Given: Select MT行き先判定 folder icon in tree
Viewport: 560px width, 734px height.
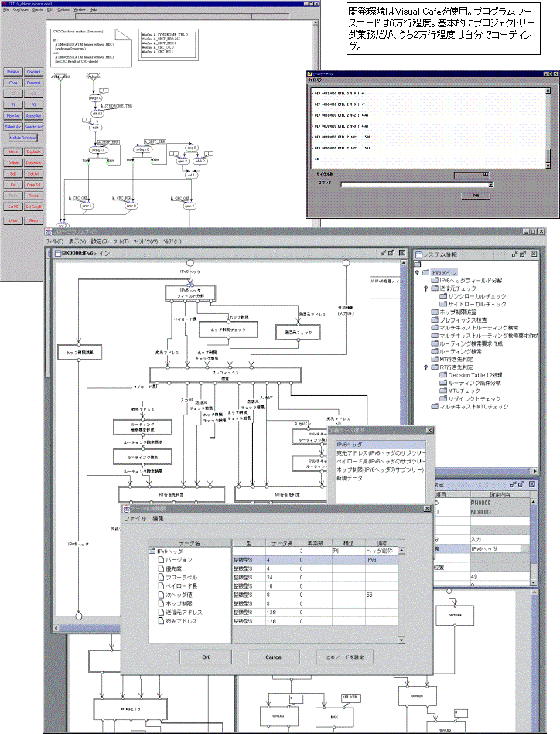Looking at the screenshot, I should (435, 359).
